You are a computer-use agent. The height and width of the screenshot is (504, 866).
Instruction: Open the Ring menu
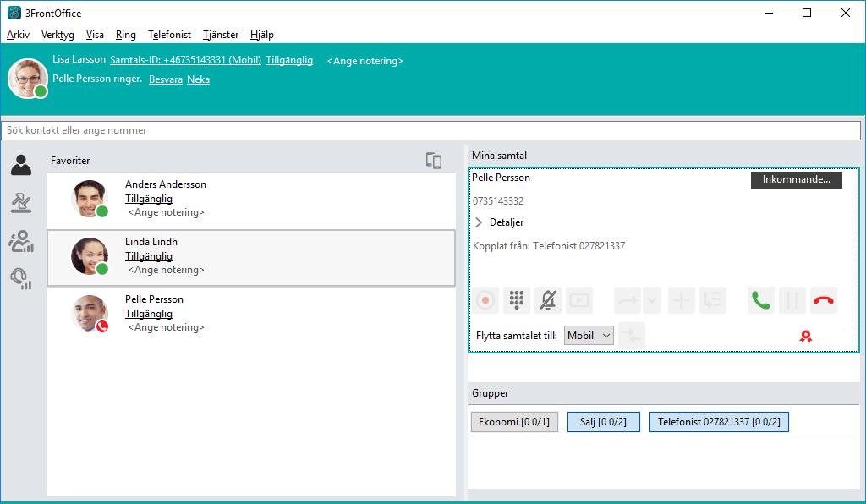[x=126, y=35]
